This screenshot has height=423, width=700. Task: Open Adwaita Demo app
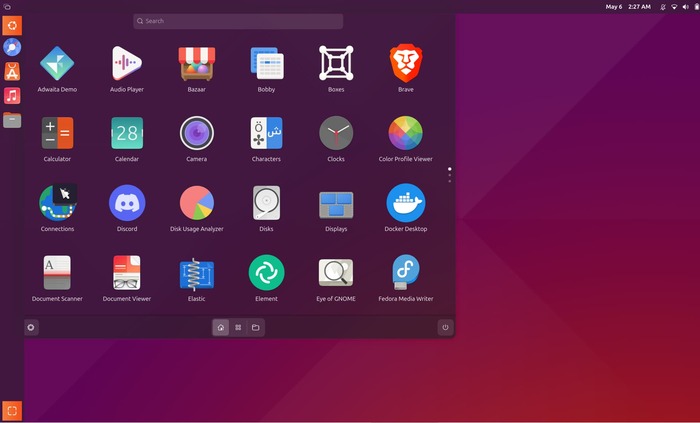(57, 64)
